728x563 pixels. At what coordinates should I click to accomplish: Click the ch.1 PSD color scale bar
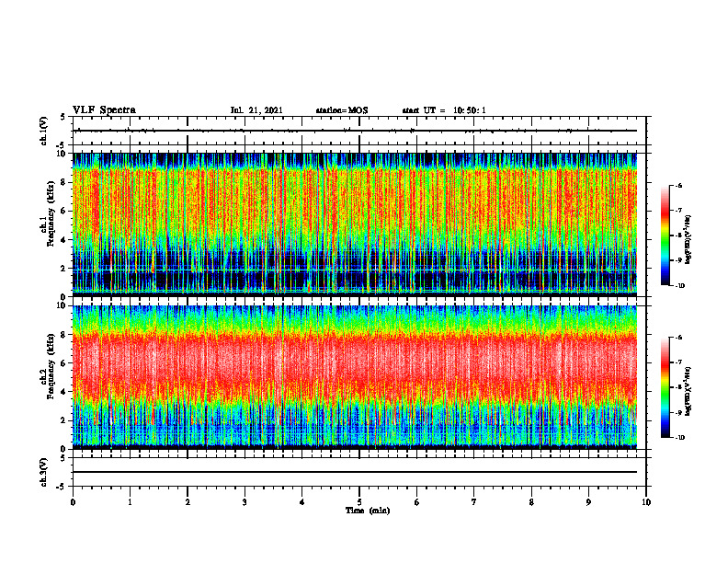click(665, 236)
